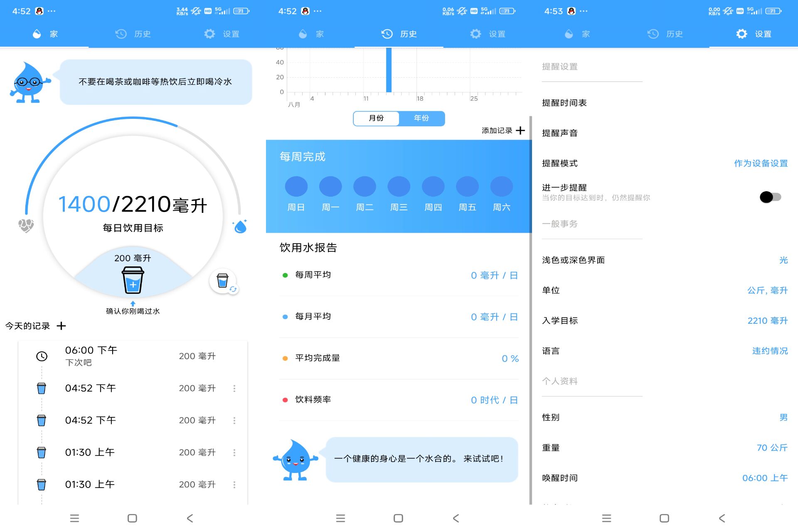Switch to 年份 tab in history
Viewport: 798px width, 532px height.
419,118
